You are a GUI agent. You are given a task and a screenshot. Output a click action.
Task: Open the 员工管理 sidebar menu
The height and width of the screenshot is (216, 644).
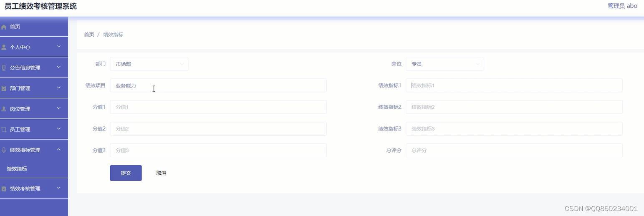(34, 129)
